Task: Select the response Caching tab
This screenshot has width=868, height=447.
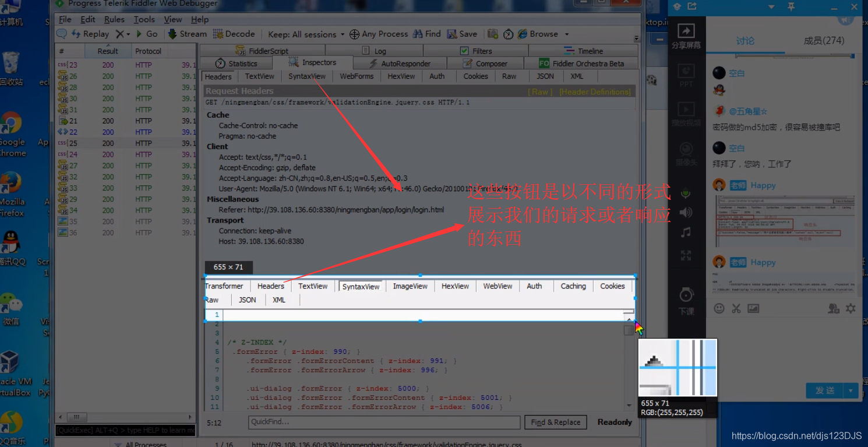Action: (x=573, y=286)
